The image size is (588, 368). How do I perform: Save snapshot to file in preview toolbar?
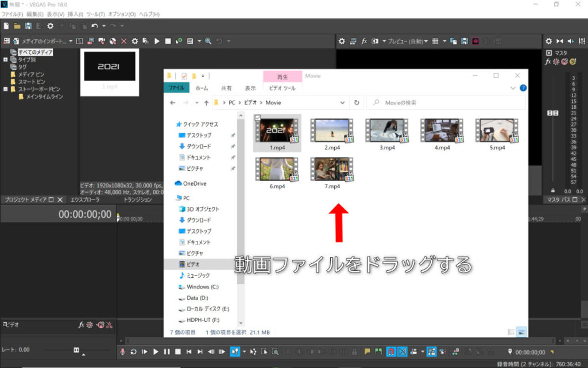click(x=464, y=41)
